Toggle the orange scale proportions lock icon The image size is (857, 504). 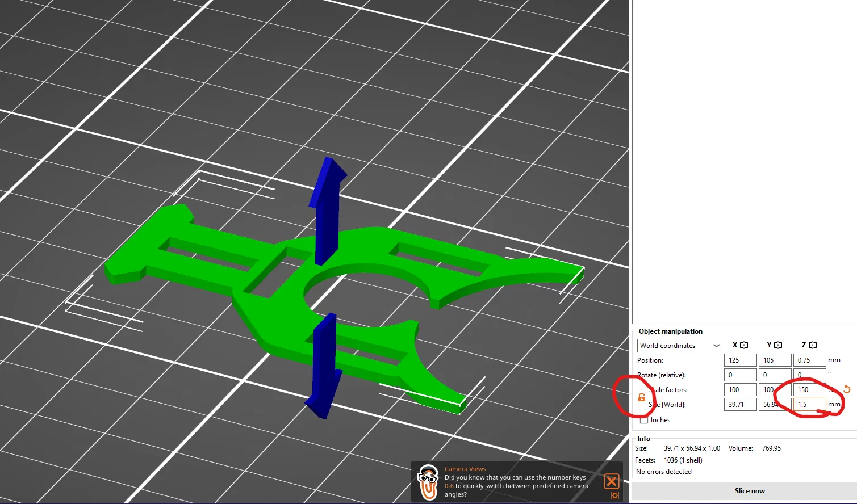pyautogui.click(x=642, y=397)
